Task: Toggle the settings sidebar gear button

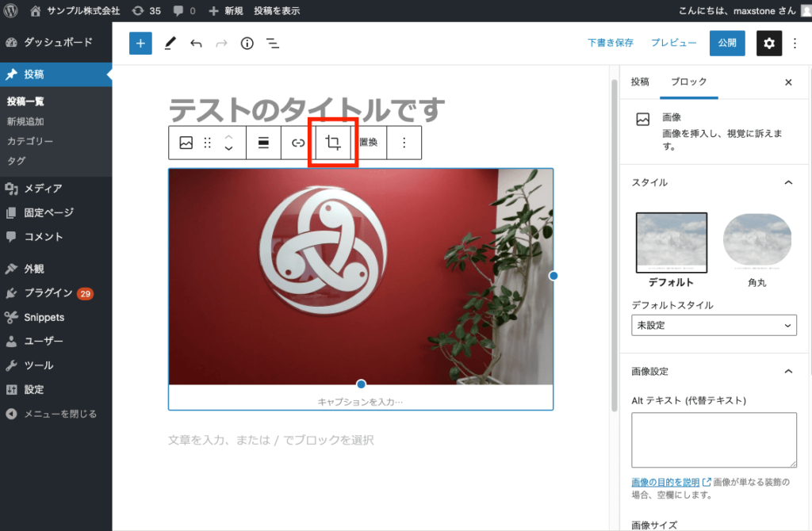Action: (768, 44)
